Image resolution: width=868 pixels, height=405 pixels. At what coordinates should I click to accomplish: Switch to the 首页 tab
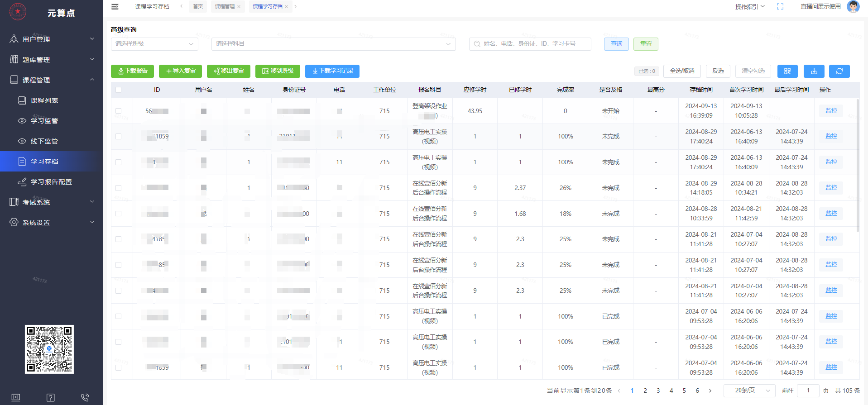coord(198,6)
